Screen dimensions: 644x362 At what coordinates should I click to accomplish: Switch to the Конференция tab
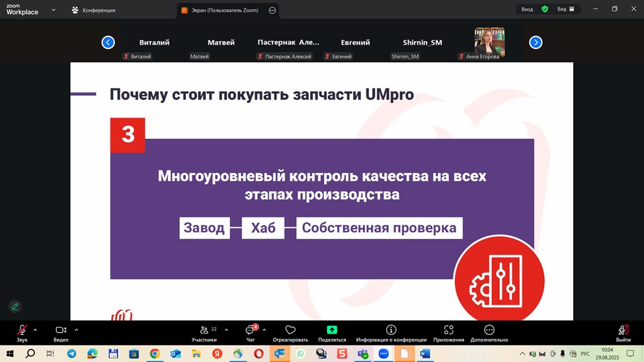pos(93,10)
